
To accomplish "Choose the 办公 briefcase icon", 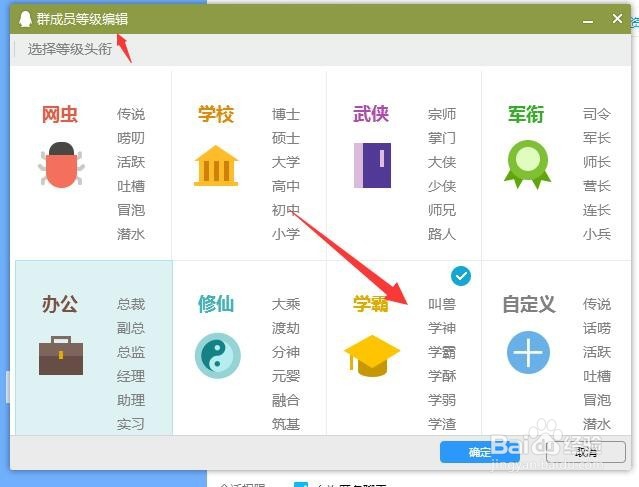I will click(x=61, y=355).
